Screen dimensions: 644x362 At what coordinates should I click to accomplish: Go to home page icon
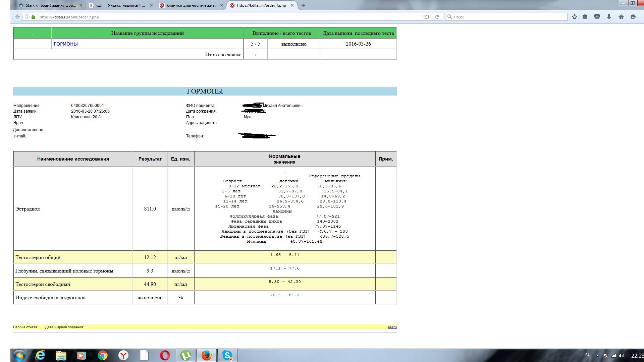(621, 17)
